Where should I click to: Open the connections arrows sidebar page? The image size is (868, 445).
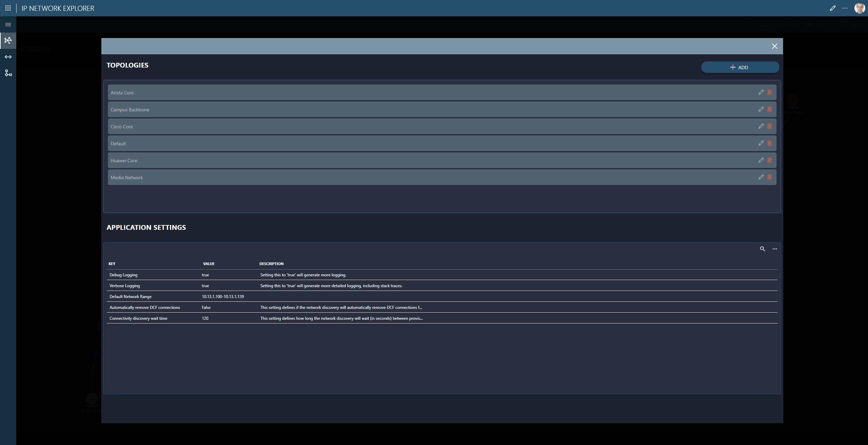pyautogui.click(x=8, y=57)
